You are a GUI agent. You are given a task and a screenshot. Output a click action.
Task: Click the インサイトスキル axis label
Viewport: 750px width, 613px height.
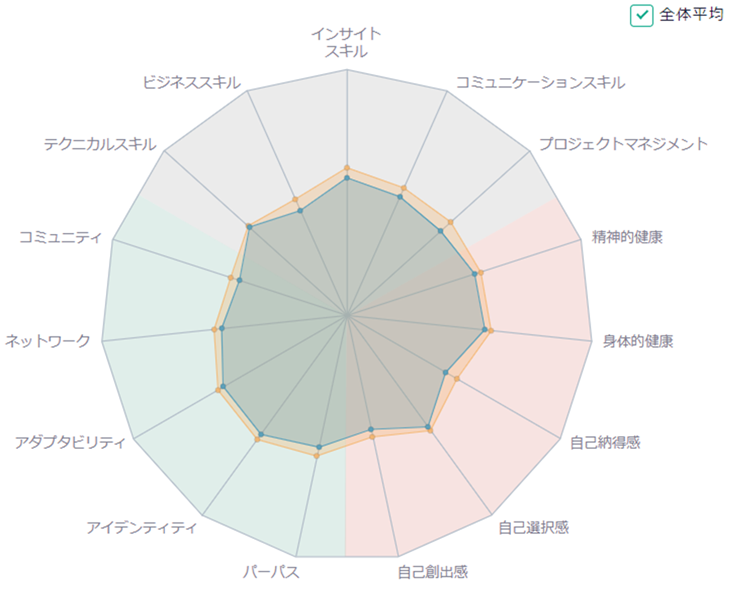click(346, 42)
